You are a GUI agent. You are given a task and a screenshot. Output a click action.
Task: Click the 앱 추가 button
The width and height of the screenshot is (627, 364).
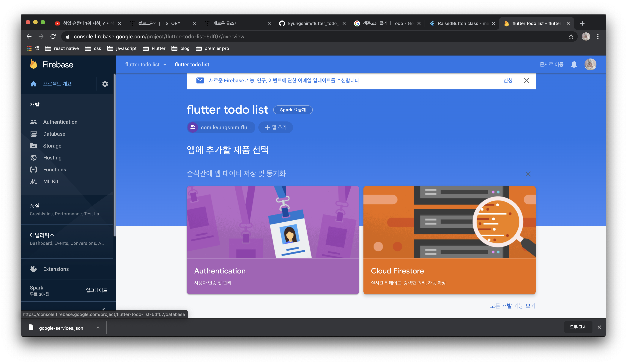pyautogui.click(x=275, y=127)
